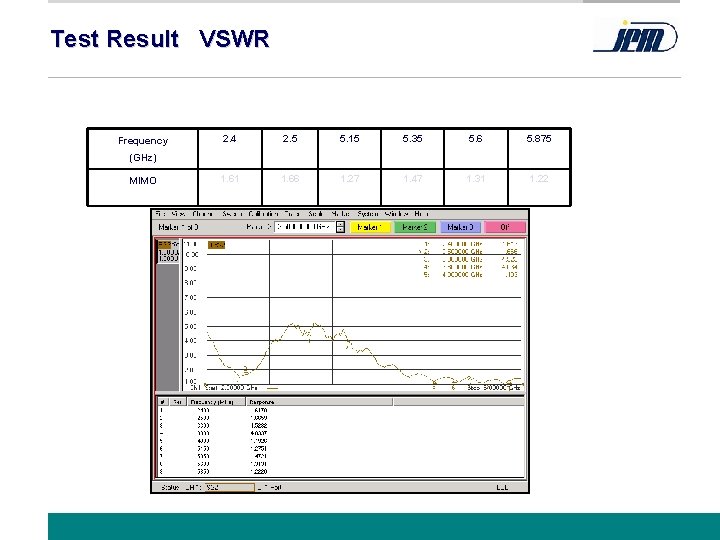
Task: Open the Trace menu
Action: pos(292,214)
